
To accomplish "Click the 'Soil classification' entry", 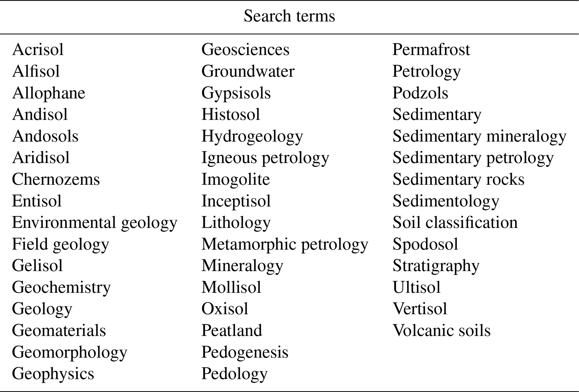I will pos(455,223).
